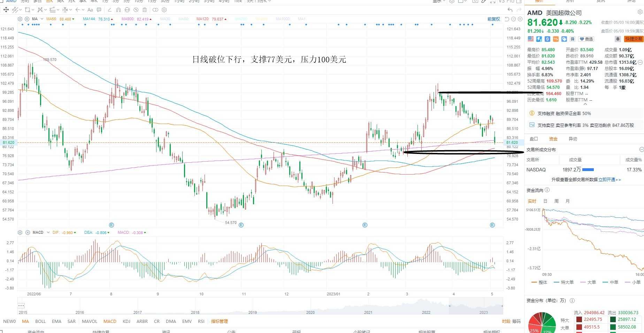
Task: Toggle 自选 favorite heart button
Action: (x=586, y=39)
